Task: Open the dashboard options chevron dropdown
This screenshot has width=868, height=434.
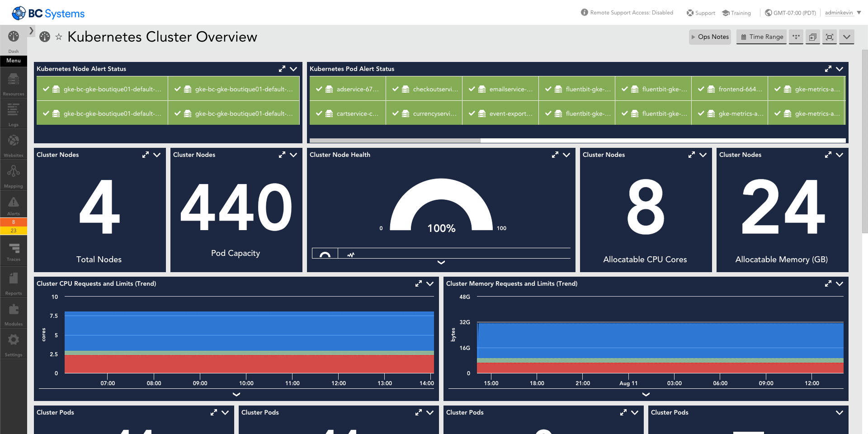Action: [847, 37]
